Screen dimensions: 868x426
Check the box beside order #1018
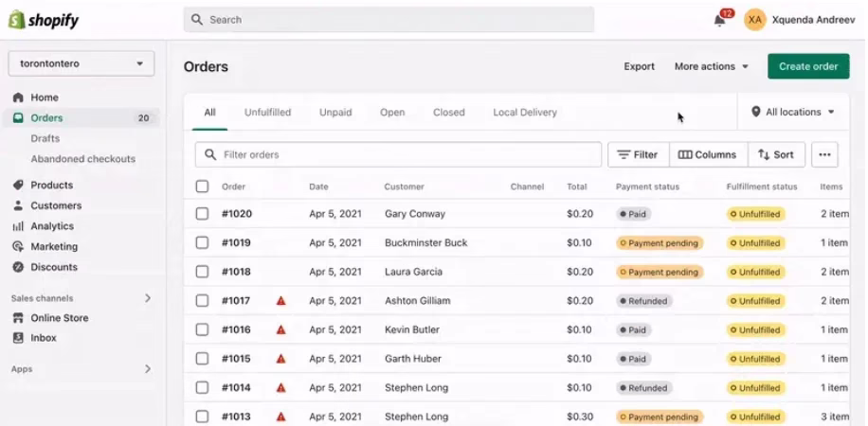point(202,272)
